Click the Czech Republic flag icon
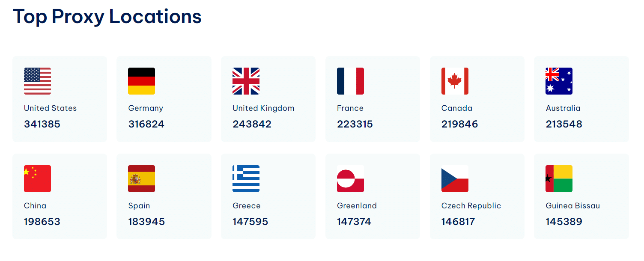The image size is (644, 261). [455, 178]
